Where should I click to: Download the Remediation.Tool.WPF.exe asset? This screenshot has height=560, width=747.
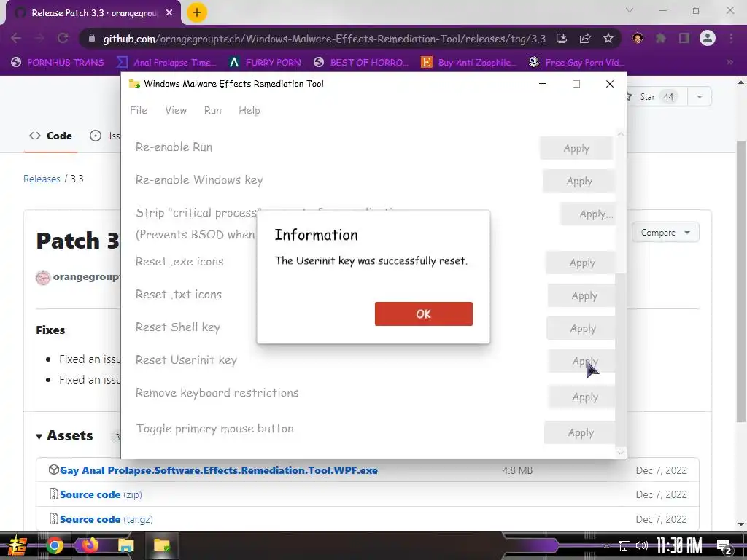click(219, 470)
